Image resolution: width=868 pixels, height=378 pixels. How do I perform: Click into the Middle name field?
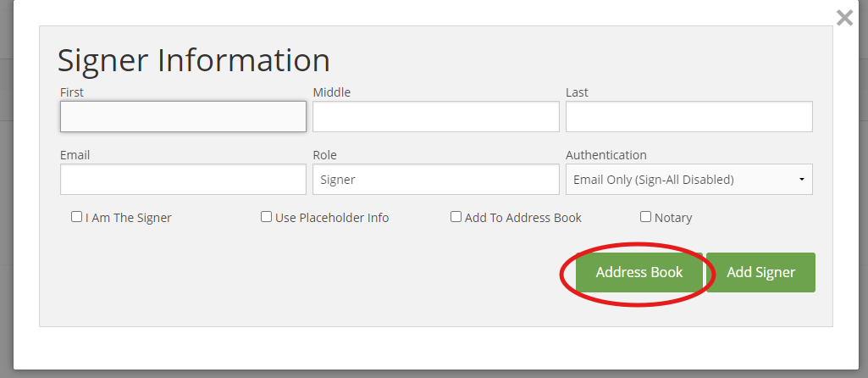[436, 116]
